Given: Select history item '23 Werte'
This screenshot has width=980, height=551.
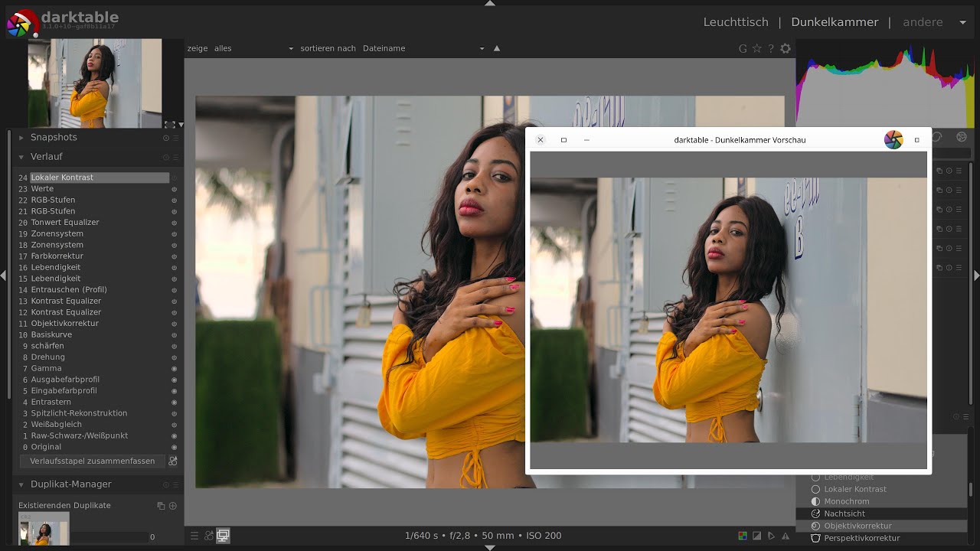Looking at the screenshot, I should pos(93,188).
